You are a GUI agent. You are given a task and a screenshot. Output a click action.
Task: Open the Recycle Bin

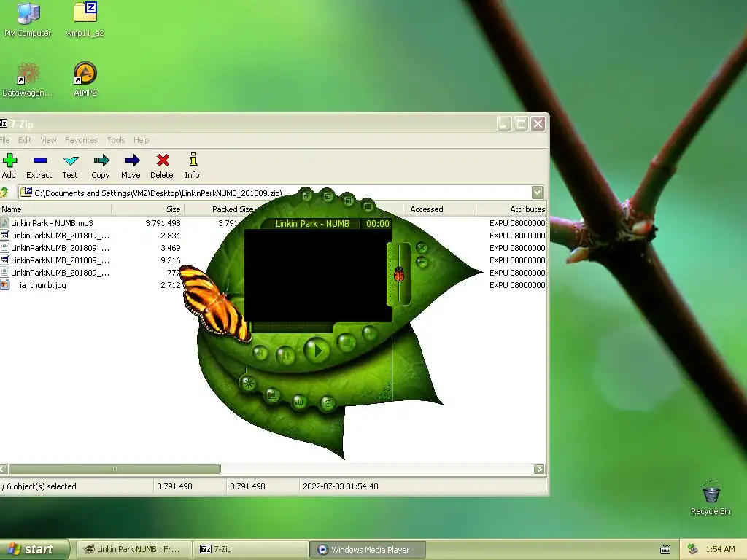[711, 498]
